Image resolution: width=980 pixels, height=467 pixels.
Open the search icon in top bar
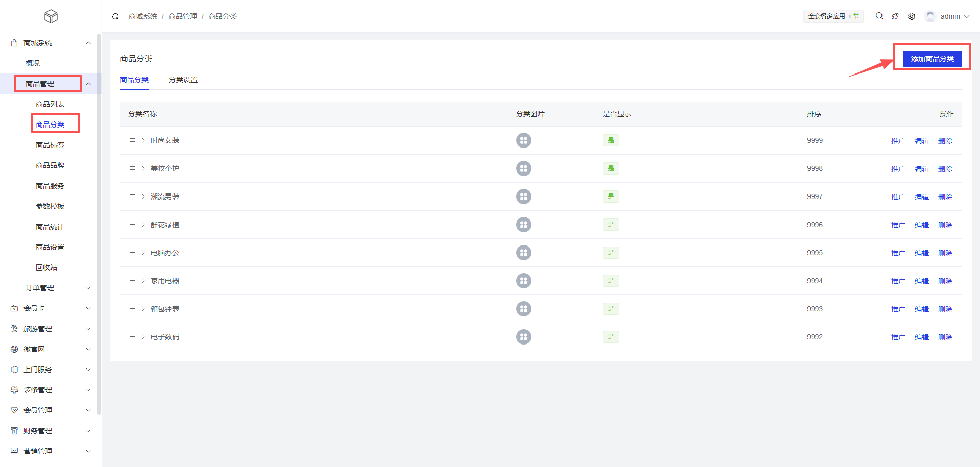point(879,16)
